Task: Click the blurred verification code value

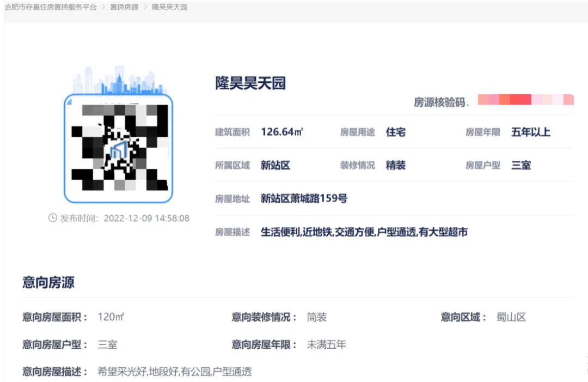Action: [526, 99]
